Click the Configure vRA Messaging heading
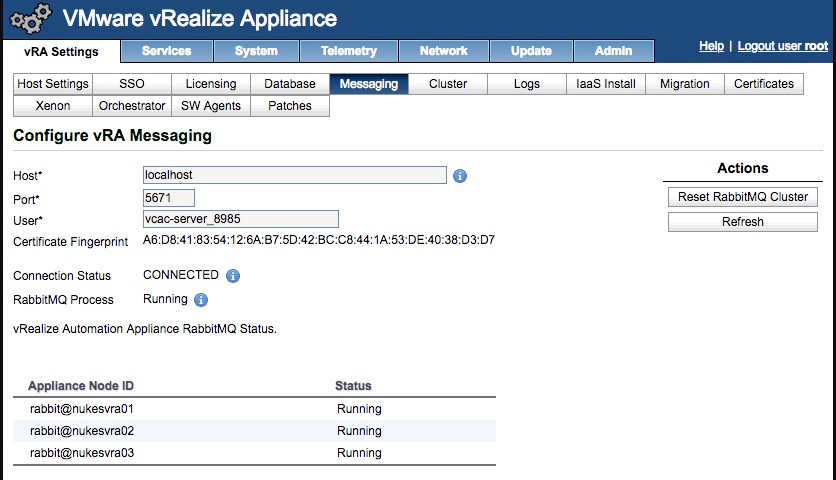Viewport: 836px width, 480px height. pyautogui.click(x=112, y=135)
